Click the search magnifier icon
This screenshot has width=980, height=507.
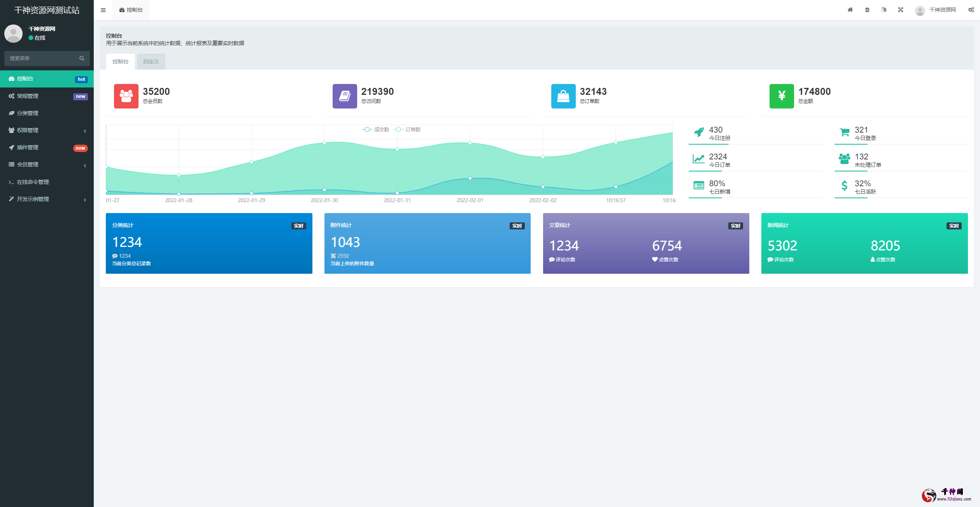coord(82,58)
